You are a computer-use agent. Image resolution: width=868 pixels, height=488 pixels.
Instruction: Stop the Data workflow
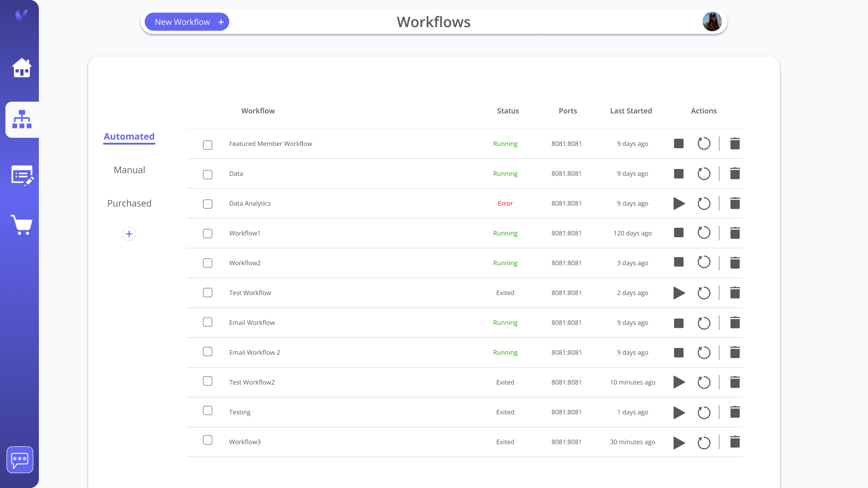679,174
